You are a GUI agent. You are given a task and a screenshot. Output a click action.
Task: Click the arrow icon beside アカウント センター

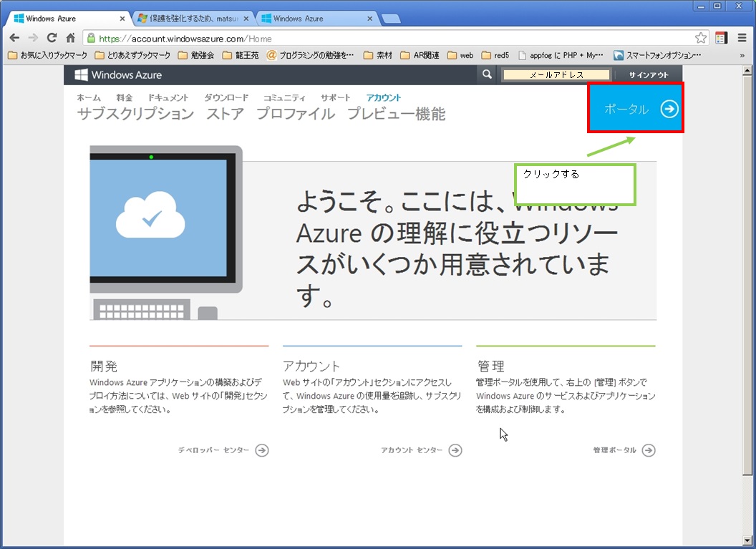pyautogui.click(x=455, y=450)
